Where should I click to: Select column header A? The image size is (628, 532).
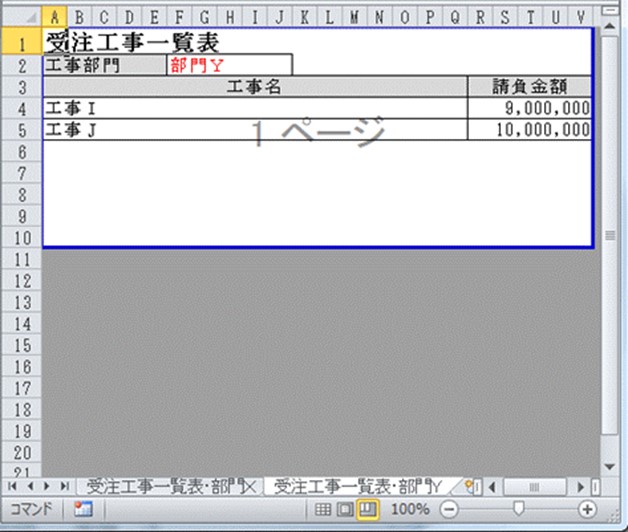[53, 17]
